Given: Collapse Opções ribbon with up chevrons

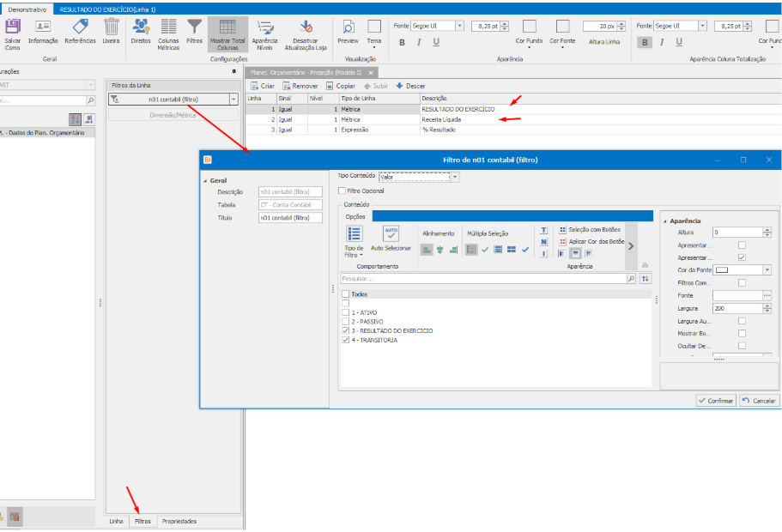Looking at the screenshot, I should [645, 266].
